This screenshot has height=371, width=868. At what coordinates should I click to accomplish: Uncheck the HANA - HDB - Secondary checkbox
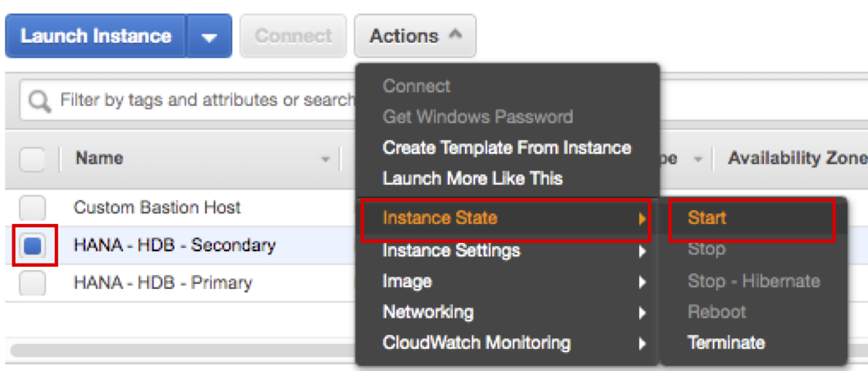(x=33, y=245)
